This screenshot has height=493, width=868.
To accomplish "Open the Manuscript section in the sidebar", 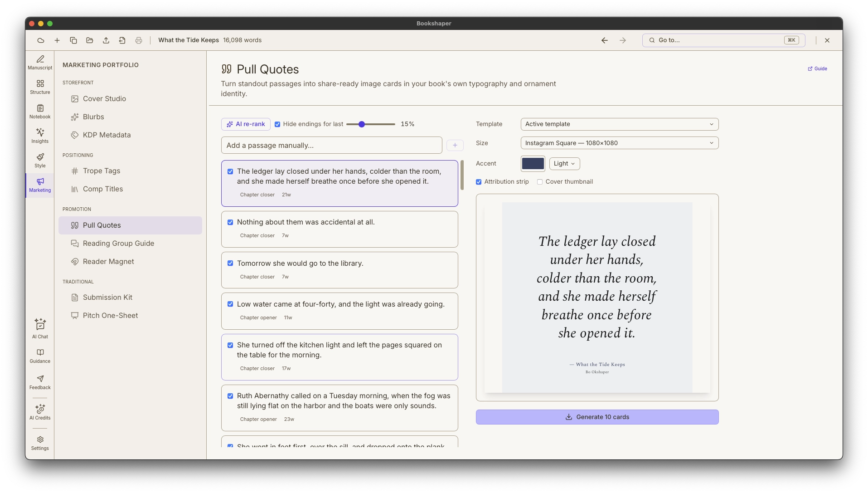I will (40, 63).
